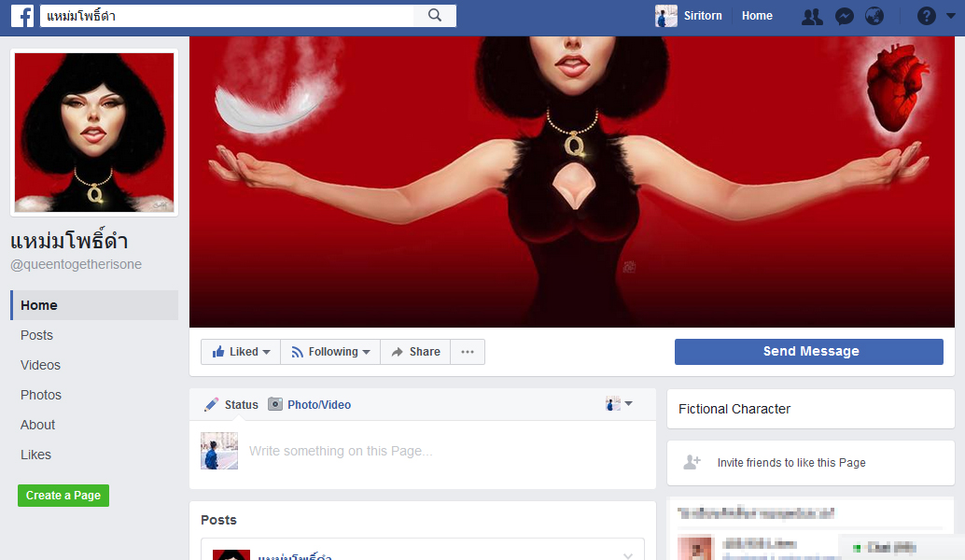The image size is (965, 560).
Task: Open the post-as identity dropdown in composer
Action: click(x=619, y=404)
